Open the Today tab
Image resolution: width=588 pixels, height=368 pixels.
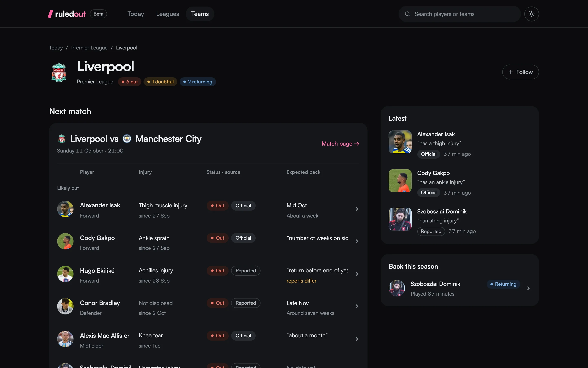(x=136, y=14)
